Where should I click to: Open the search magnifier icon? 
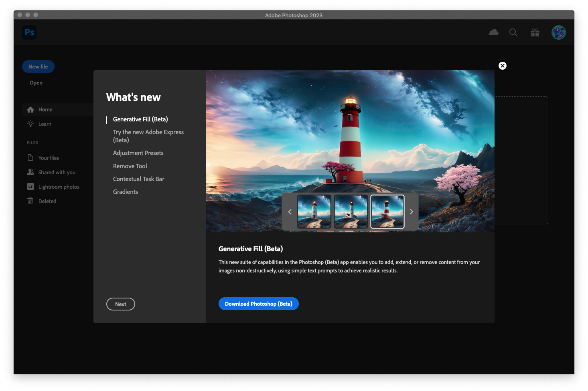[x=513, y=32]
